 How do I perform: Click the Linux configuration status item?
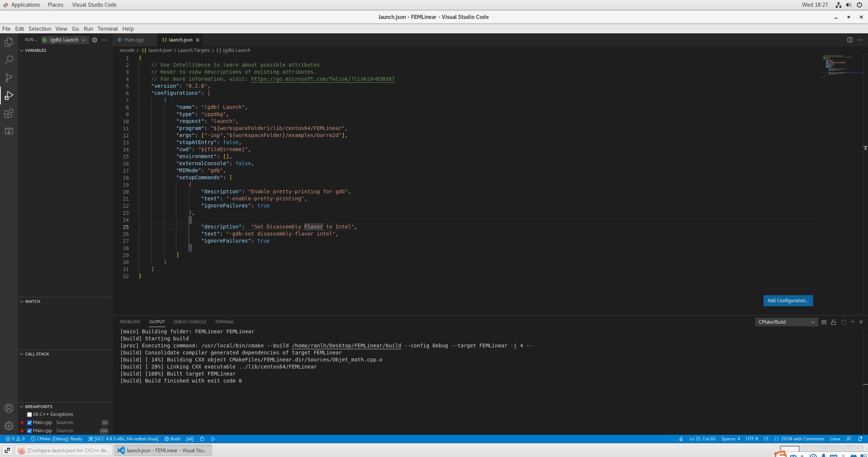point(835,439)
